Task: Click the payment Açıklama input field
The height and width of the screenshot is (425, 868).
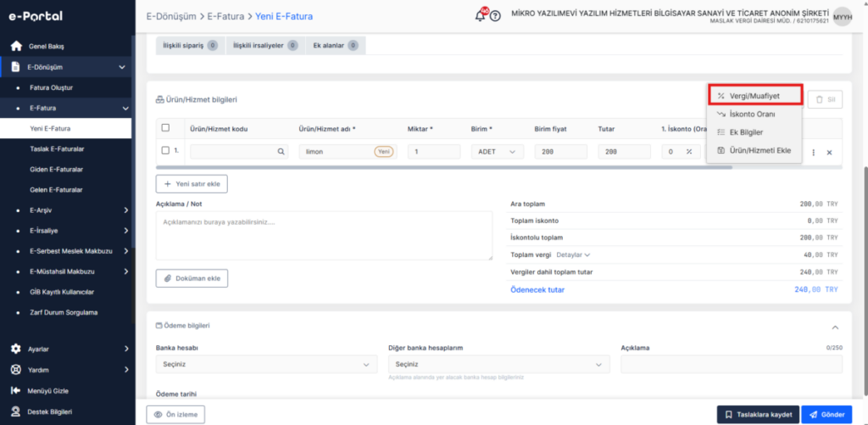Action: [732, 364]
